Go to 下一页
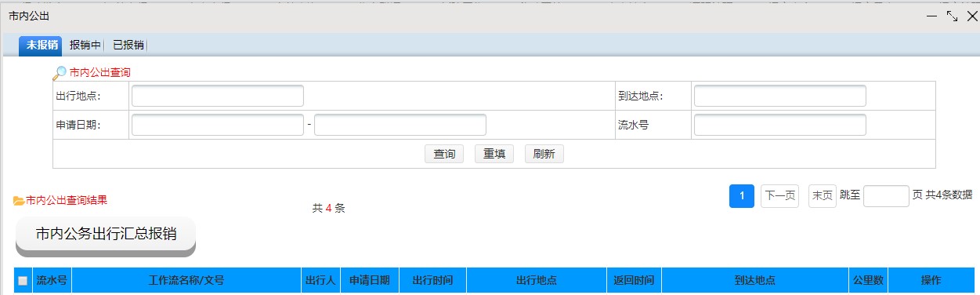 [780, 196]
